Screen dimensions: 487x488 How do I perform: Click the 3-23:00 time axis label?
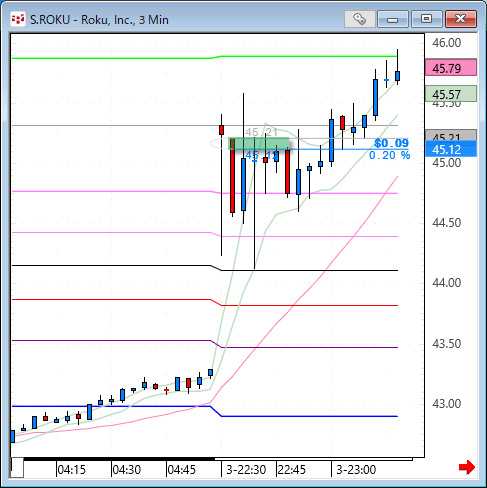(356, 470)
